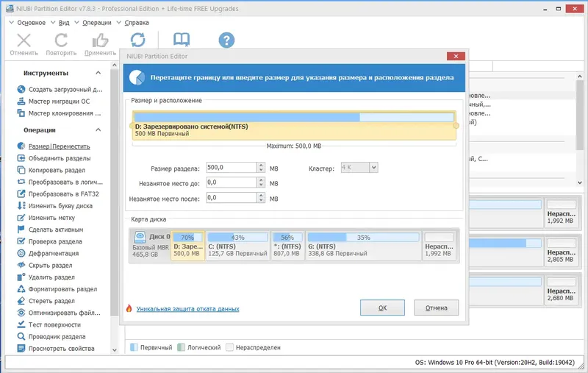Click the Диск 0 drive icon in disk map
The image size is (588, 373).
(x=140, y=237)
